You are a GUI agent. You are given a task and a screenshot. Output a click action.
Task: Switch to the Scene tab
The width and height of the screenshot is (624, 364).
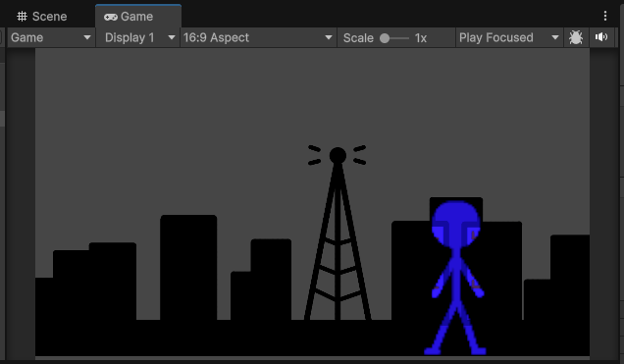click(x=42, y=17)
